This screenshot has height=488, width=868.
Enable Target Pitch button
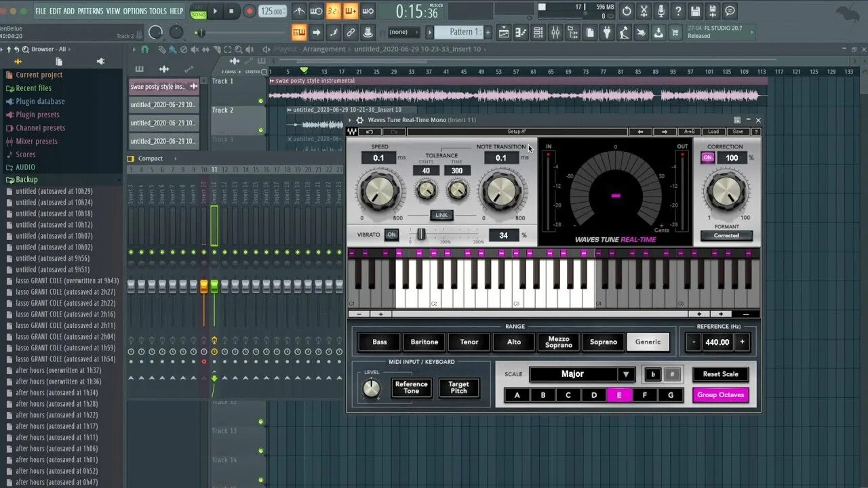(x=459, y=387)
